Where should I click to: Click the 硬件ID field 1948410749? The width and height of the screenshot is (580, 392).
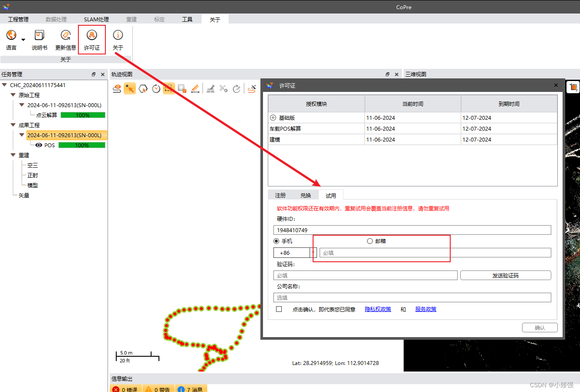tap(412, 230)
